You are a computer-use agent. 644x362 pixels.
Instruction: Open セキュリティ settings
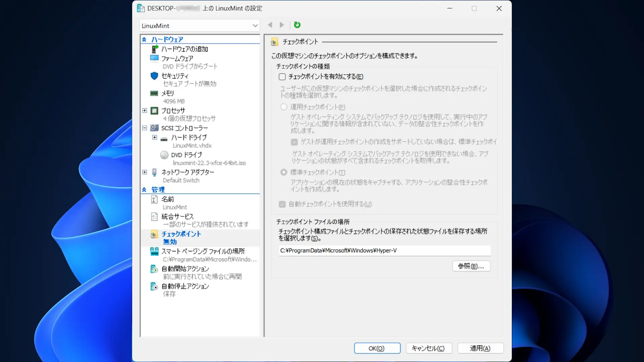[x=175, y=76]
